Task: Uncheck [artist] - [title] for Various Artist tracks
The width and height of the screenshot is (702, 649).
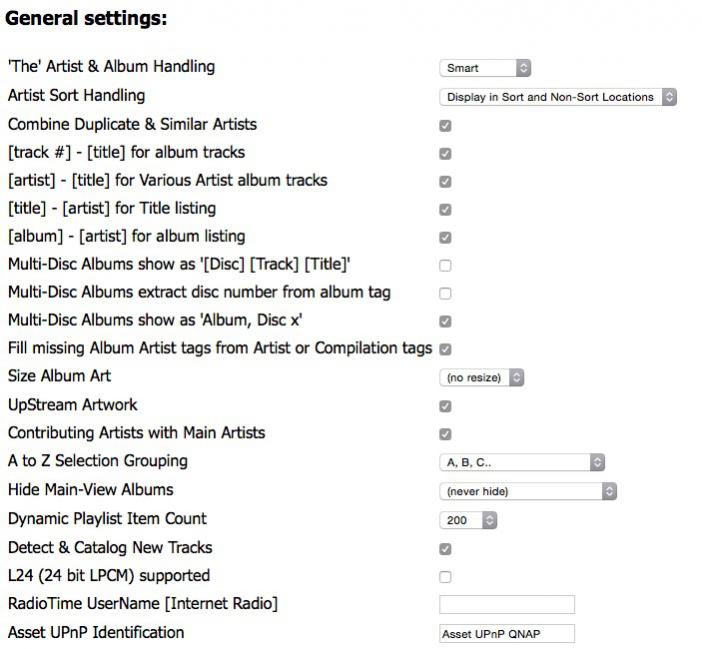Action: click(445, 182)
